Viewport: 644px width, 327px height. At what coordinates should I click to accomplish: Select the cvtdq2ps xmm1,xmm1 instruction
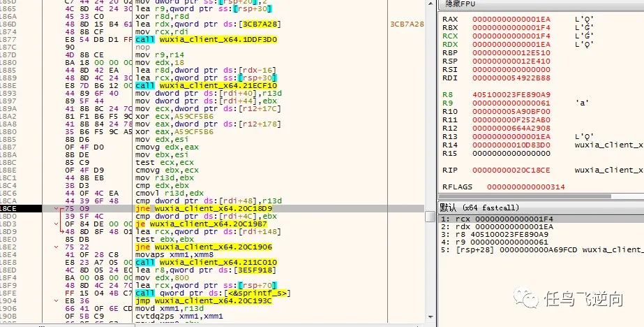point(179,316)
